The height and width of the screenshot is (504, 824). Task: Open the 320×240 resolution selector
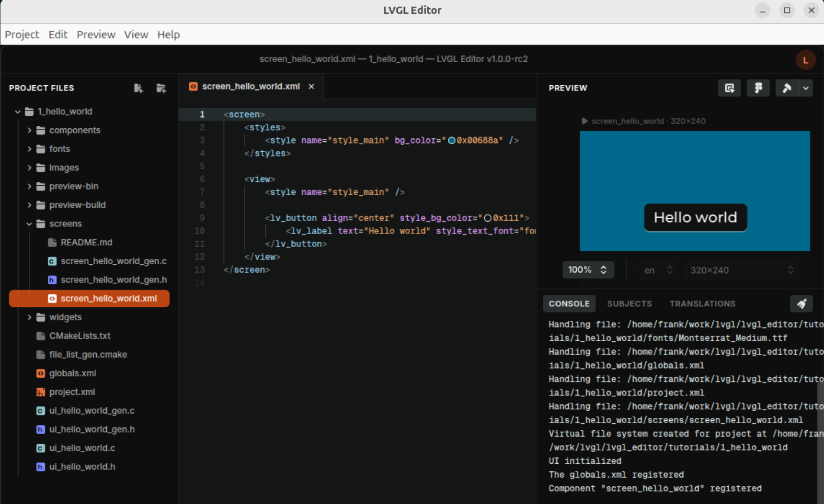pyautogui.click(x=741, y=270)
